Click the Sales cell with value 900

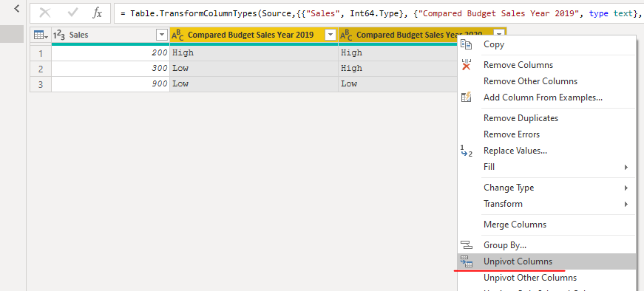(x=110, y=84)
